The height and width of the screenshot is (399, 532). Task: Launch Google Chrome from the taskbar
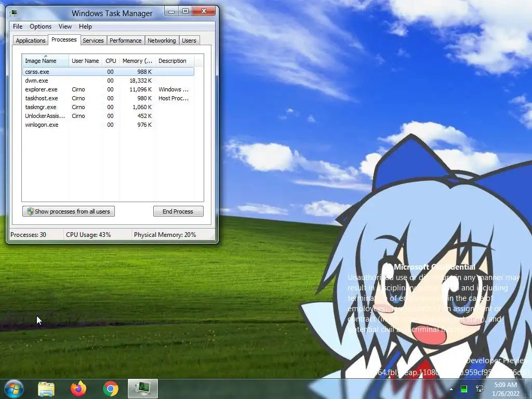111,389
